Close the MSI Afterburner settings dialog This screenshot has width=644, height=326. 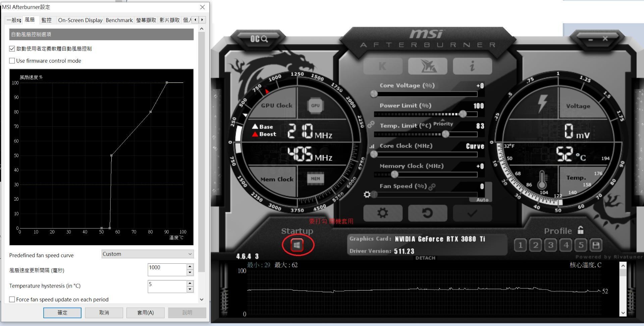coord(202,7)
